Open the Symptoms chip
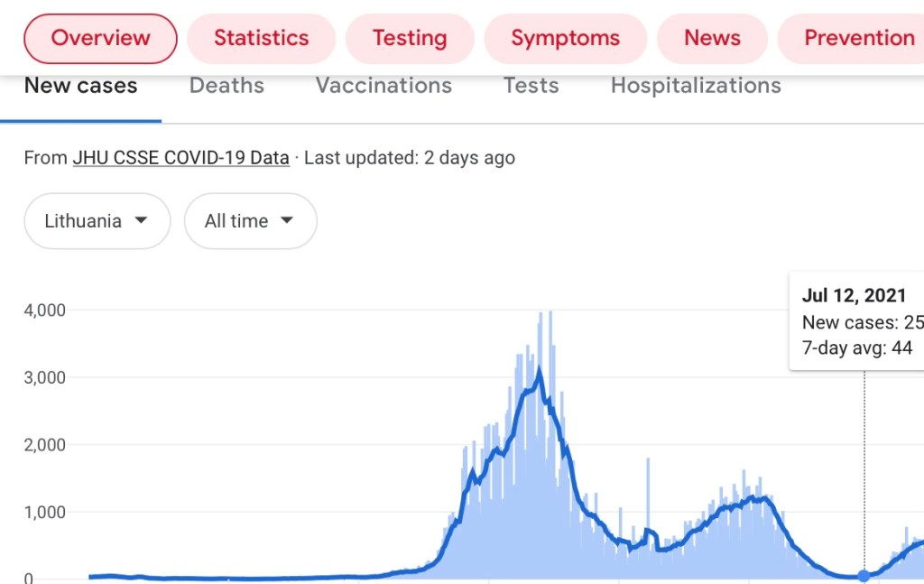This screenshot has width=924, height=584. pyautogui.click(x=565, y=39)
